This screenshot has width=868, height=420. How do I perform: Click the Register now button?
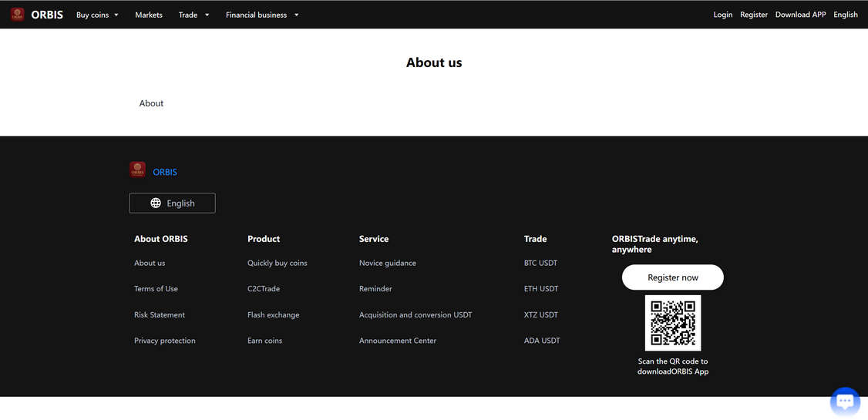[673, 277]
